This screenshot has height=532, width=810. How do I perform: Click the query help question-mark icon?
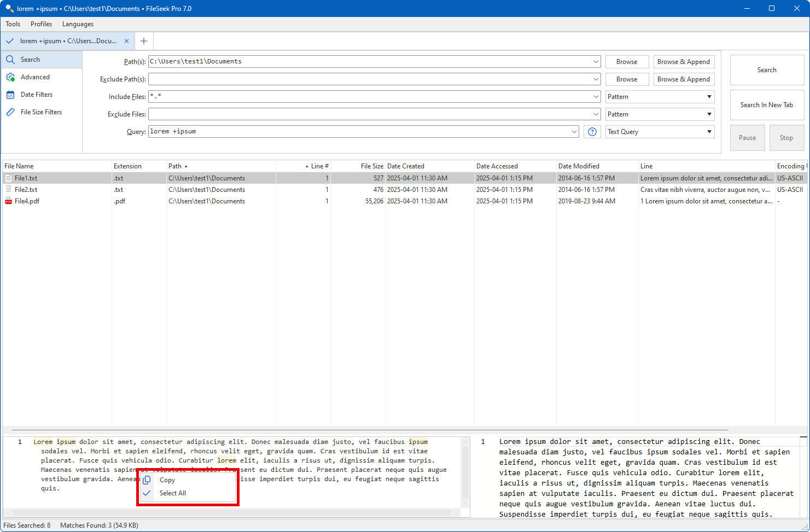click(x=592, y=132)
